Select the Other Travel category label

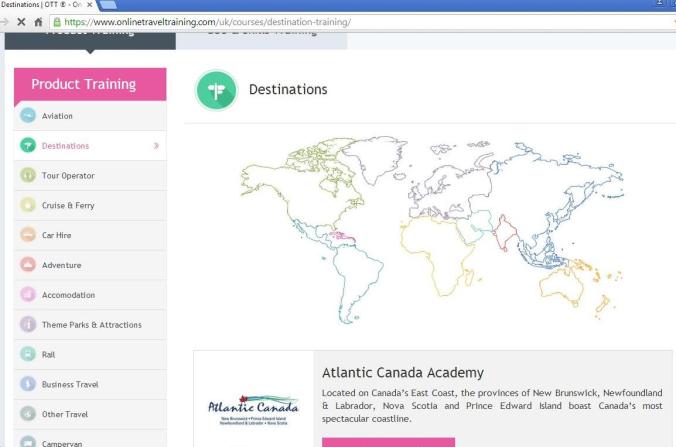pos(65,414)
